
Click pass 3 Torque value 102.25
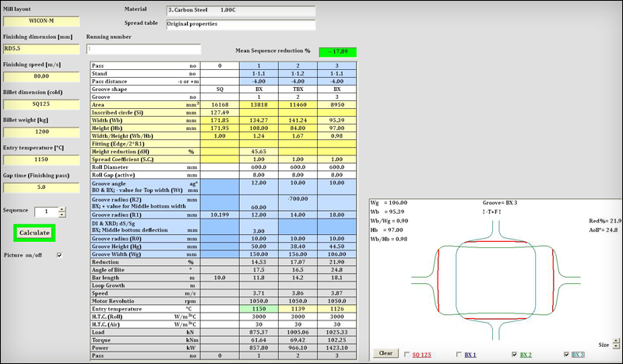[x=336, y=340]
